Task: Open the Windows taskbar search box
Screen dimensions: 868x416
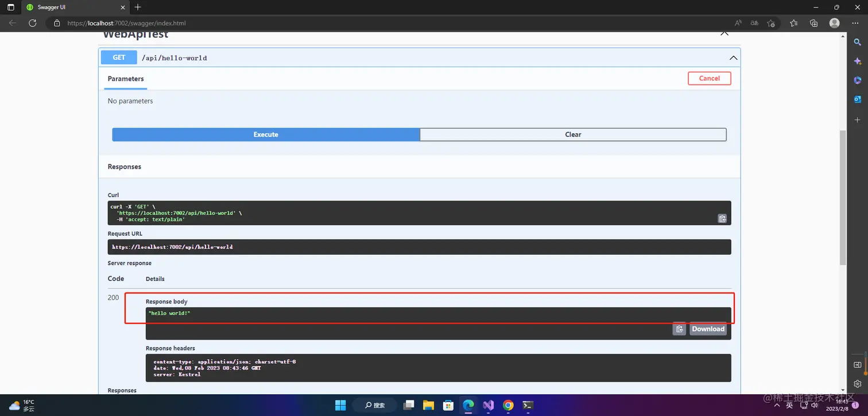Action: click(x=376, y=405)
